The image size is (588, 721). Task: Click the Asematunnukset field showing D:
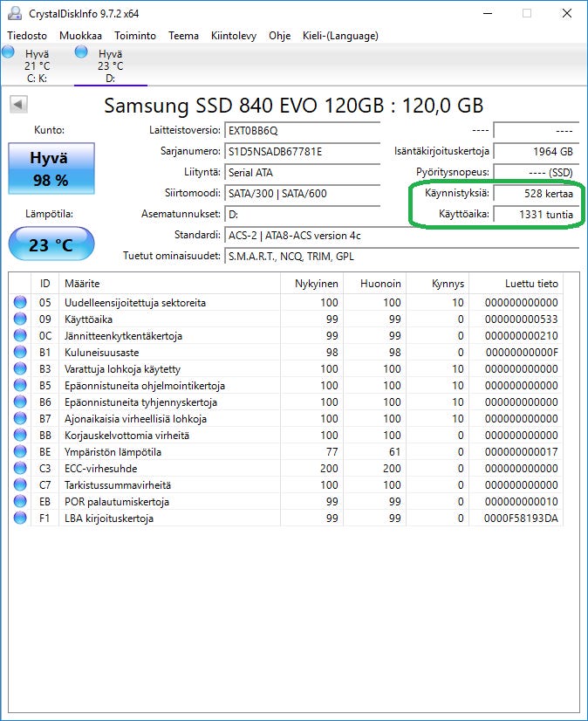[302, 214]
